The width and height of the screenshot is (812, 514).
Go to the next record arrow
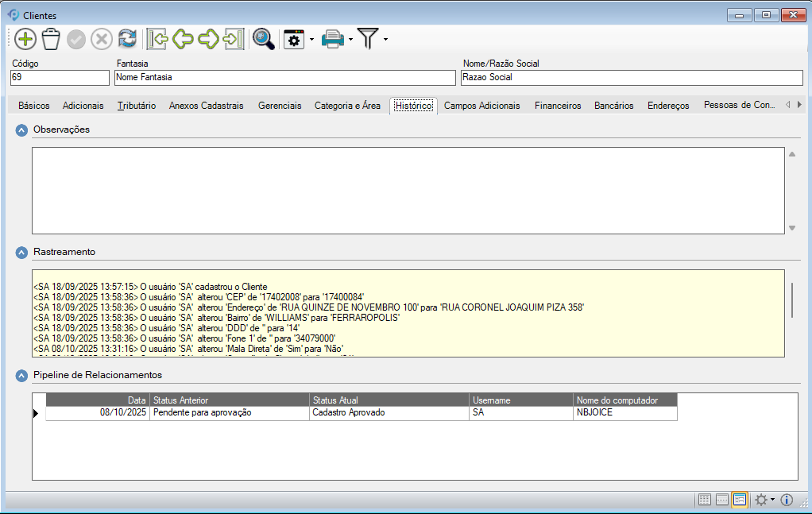[208, 39]
